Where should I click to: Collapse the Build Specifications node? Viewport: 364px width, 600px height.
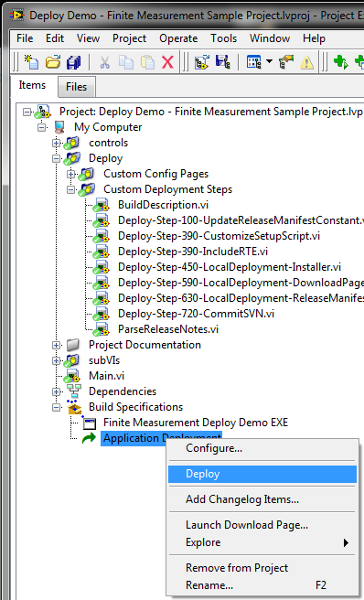tap(57, 408)
